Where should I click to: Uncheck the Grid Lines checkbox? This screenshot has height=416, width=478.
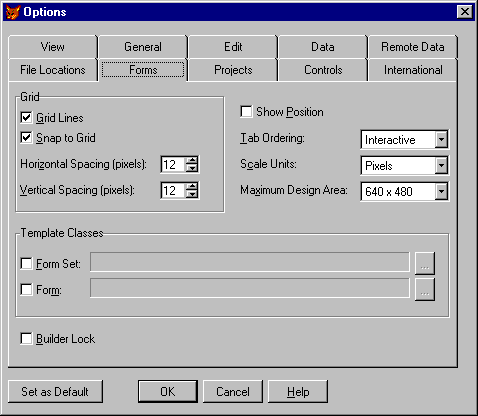click(x=26, y=118)
